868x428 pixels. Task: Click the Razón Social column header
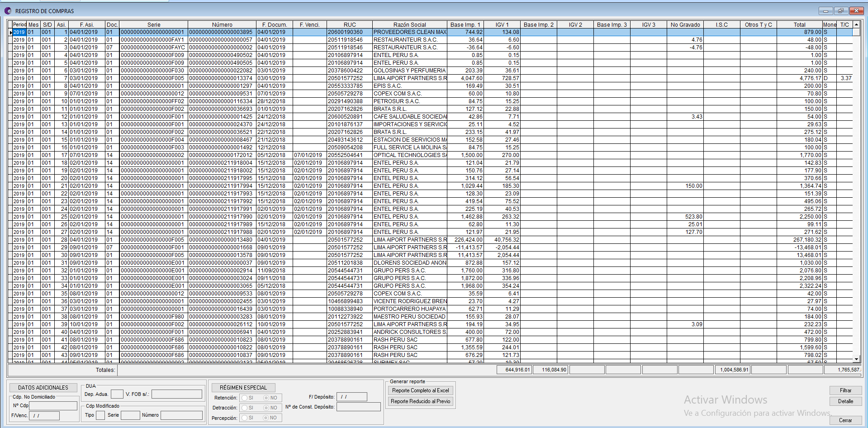click(x=410, y=25)
